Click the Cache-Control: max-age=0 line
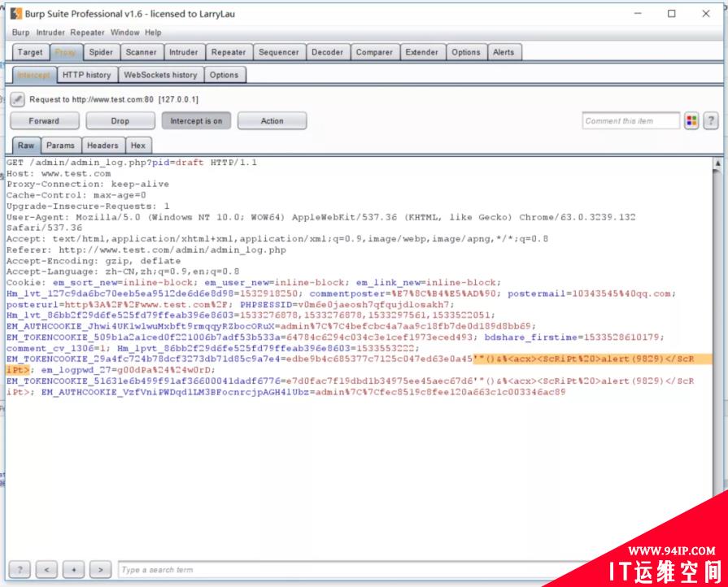Image resolution: width=728 pixels, height=587 pixels. [x=76, y=195]
